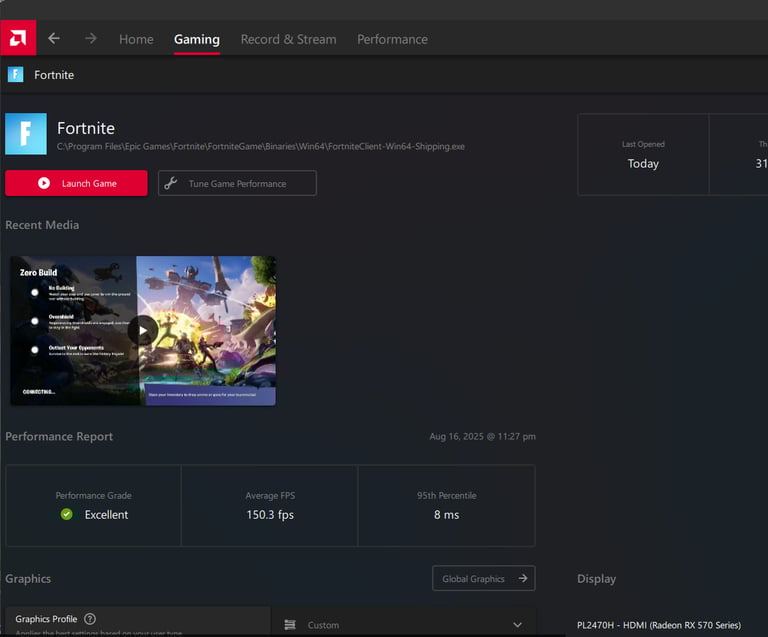Click the Average FPS 150.3 fps value

[270, 515]
